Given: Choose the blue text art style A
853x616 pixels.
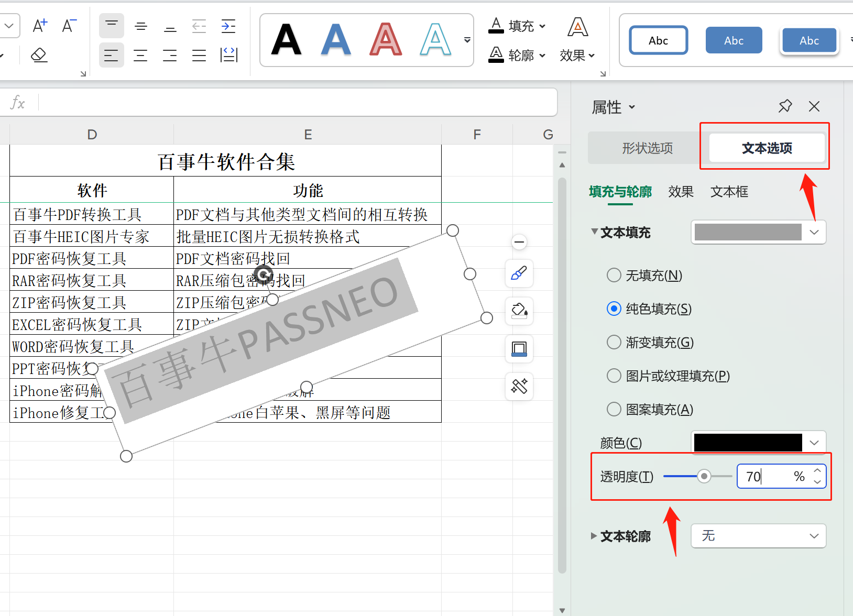Looking at the screenshot, I should pyautogui.click(x=336, y=40).
